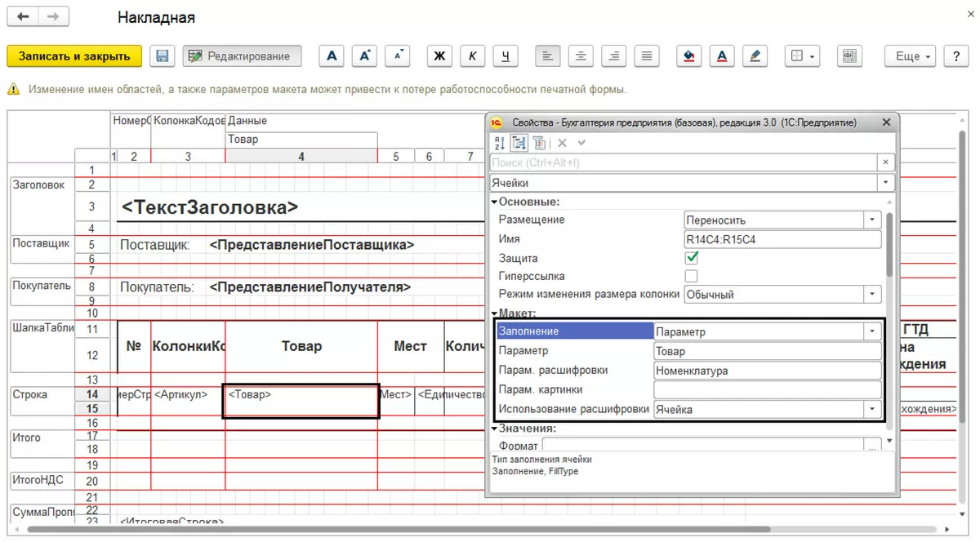Uncheck the Защита checkbox
980x542 pixels.
[692, 258]
